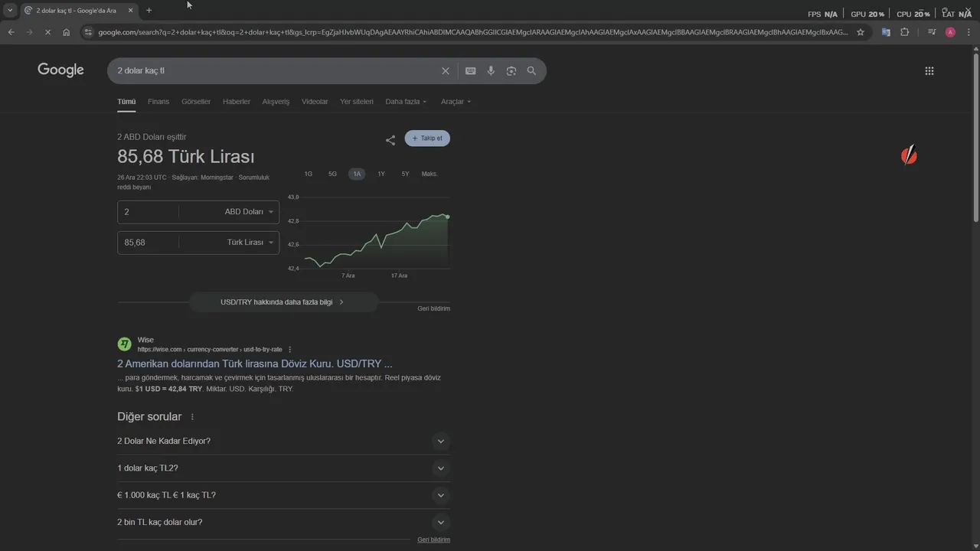Select the 1G chart range

(308, 174)
